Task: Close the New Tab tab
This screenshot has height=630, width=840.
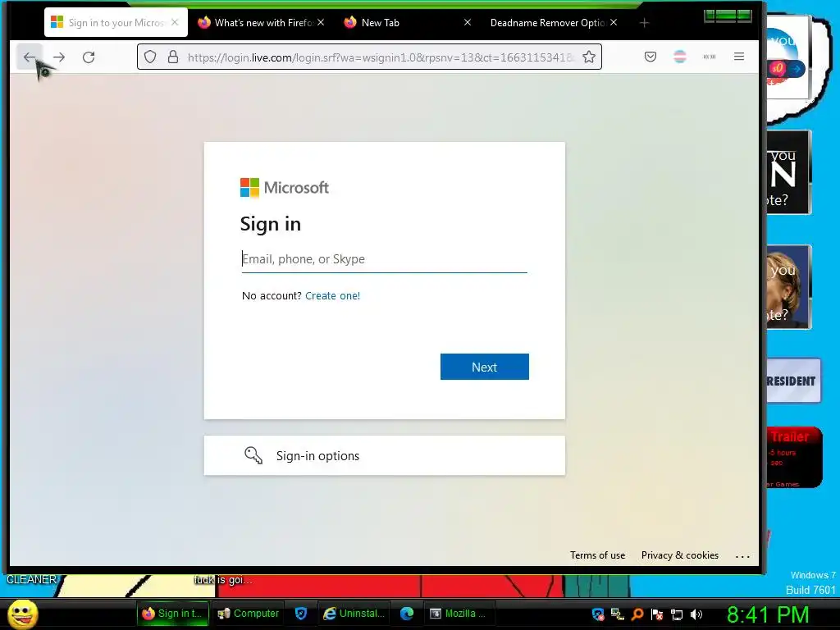Action: click(467, 22)
